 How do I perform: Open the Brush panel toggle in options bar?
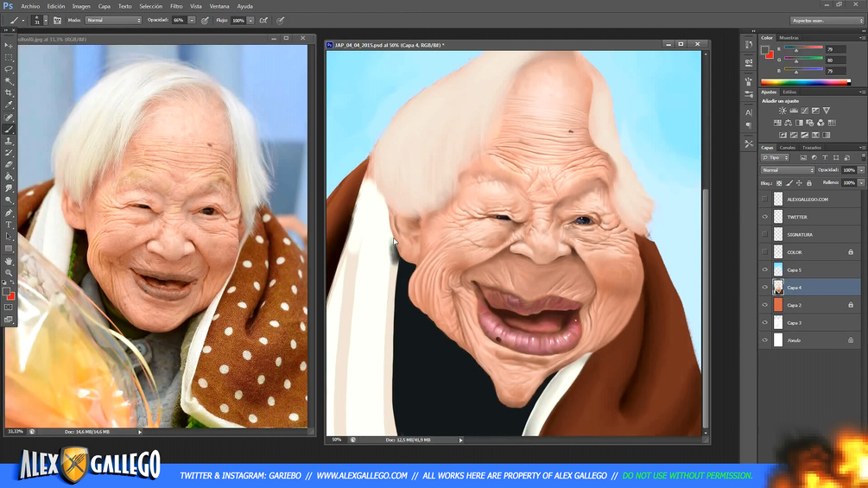(x=58, y=21)
